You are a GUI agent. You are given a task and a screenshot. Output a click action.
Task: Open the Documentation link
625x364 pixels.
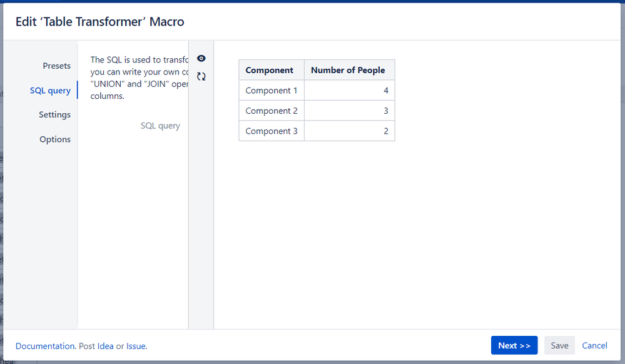(x=45, y=346)
